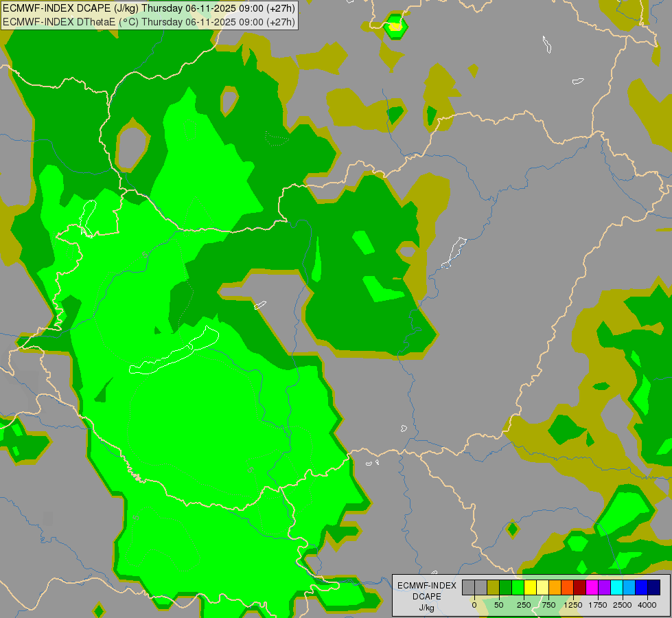Click the navy legend swatch

coord(654,588)
